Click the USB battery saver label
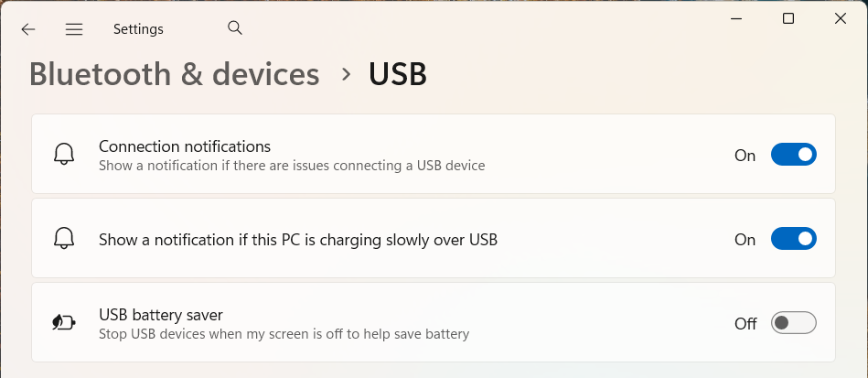Screen dimensions: 868x378 161,315
